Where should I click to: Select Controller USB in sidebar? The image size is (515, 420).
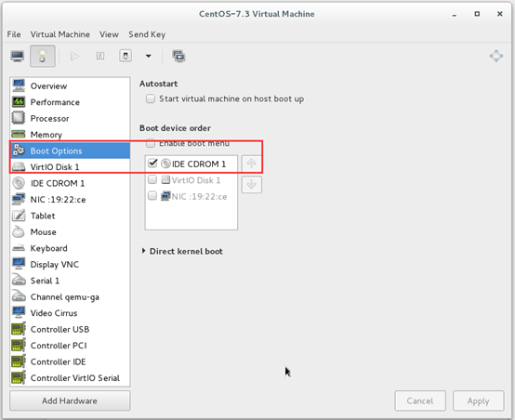[x=70, y=329]
